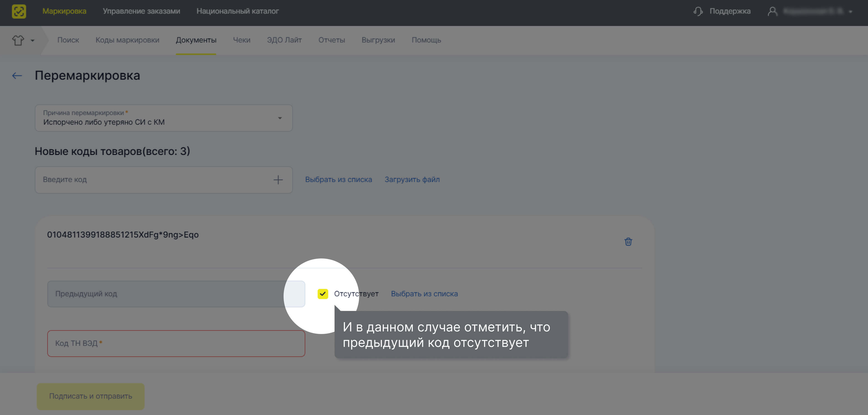This screenshot has height=415, width=868.
Task: Uncheck the Отсутствует checkbox
Action: click(322, 294)
